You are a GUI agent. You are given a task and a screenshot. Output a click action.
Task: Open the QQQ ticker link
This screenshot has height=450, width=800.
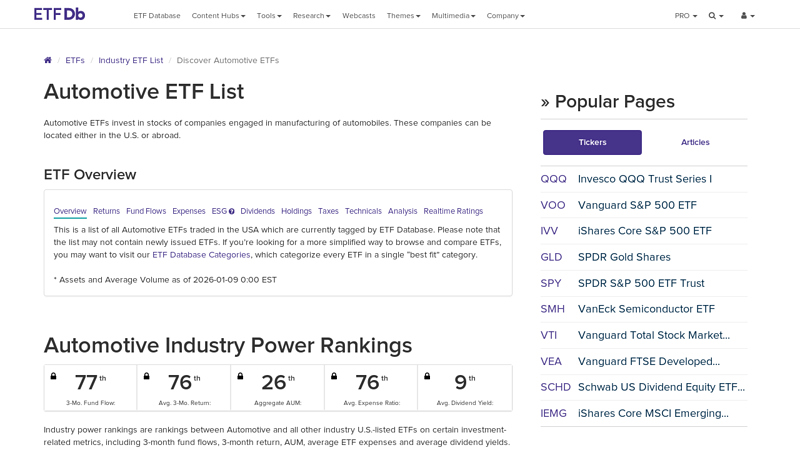click(554, 179)
